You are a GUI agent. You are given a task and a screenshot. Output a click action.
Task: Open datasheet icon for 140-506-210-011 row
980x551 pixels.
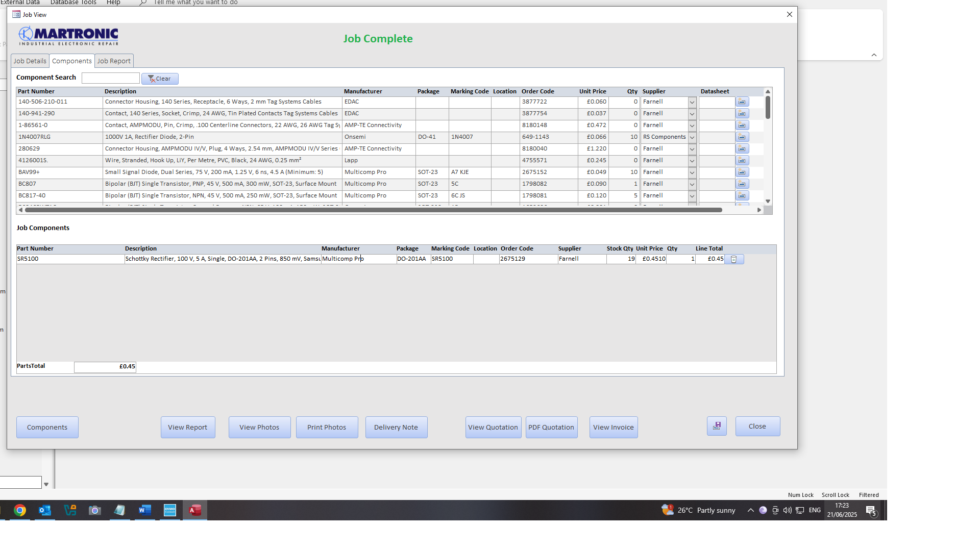[742, 102]
